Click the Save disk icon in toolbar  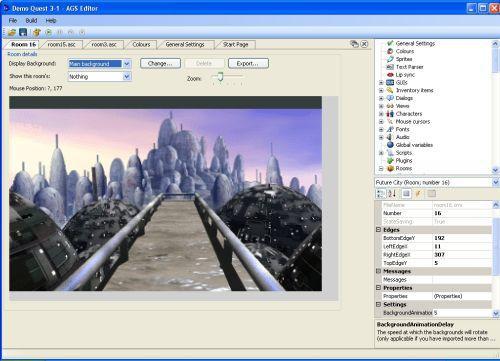[23, 32]
